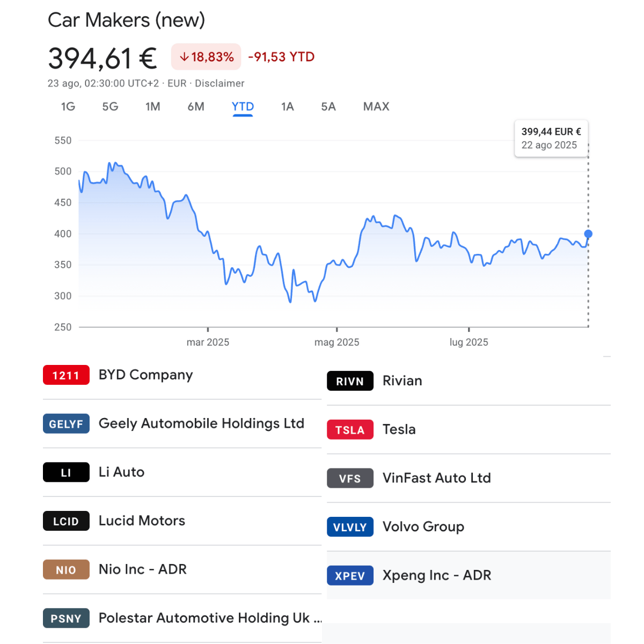Click the red 1211 BYD ticker badge

tap(66, 375)
